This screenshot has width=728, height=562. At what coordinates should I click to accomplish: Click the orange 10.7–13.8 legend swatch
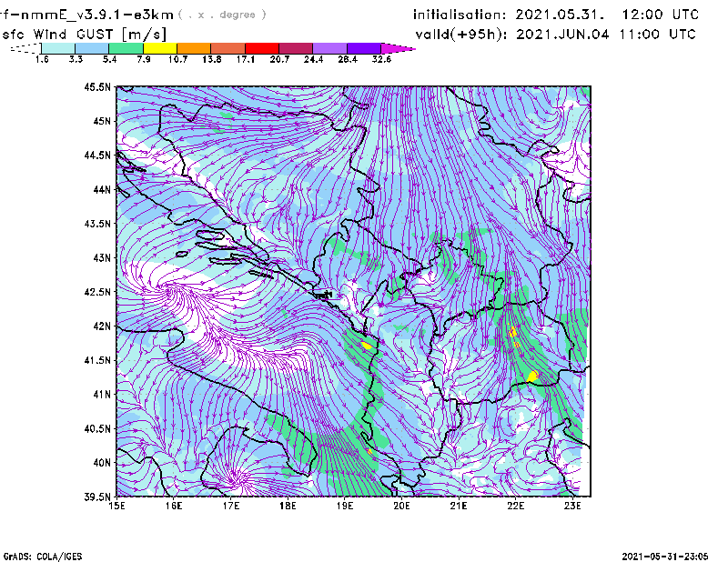click(194, 48)
